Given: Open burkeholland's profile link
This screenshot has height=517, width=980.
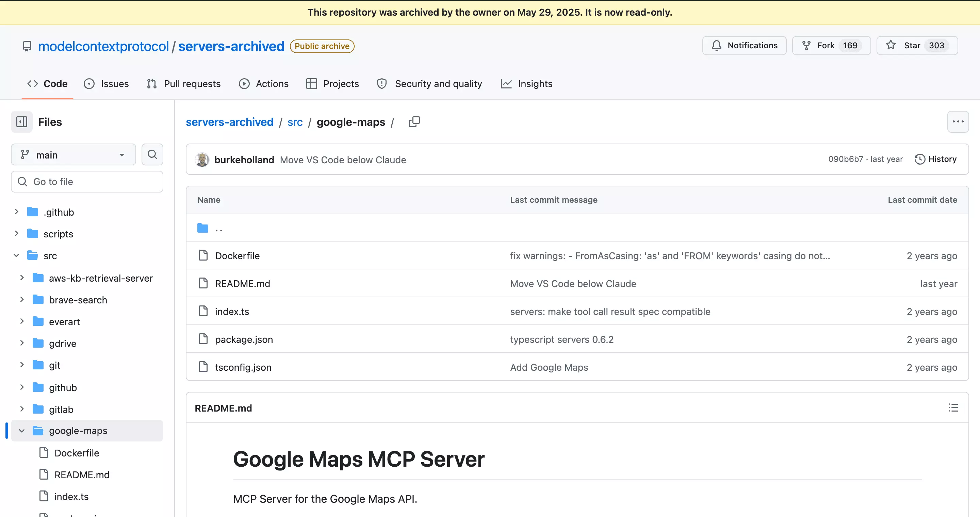Looking at the screenshot, I should click(x=244, y=160).
